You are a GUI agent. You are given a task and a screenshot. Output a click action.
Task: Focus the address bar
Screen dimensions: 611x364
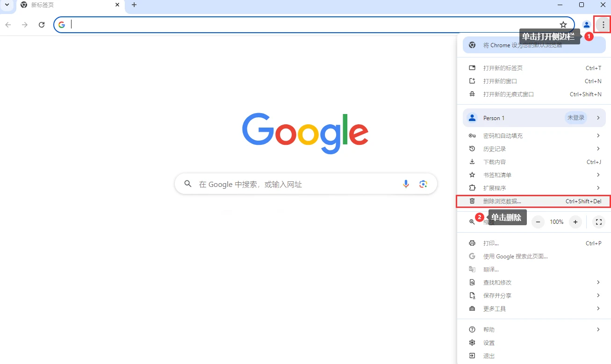[x=313, y=25]
